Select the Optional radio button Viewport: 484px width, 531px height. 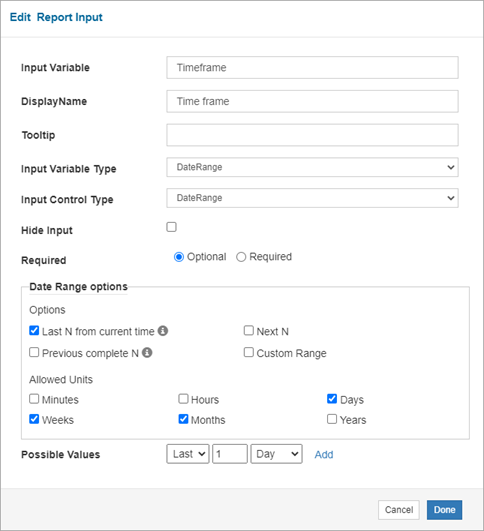(179, 257)
